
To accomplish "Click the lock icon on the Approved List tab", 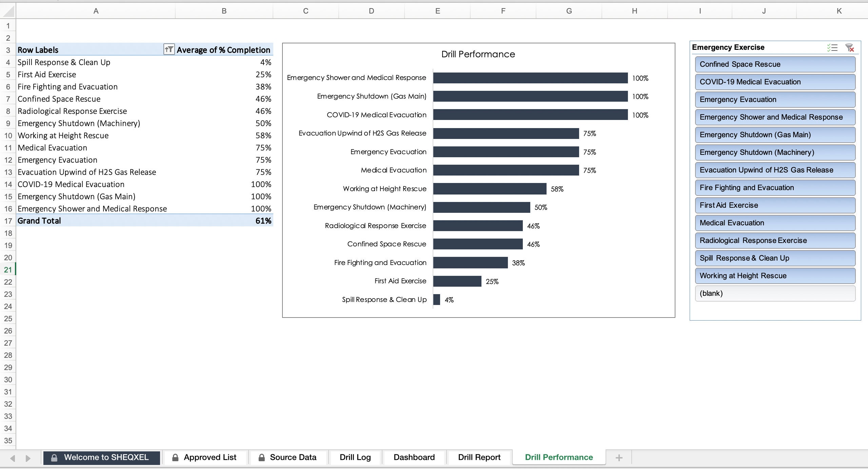I will coord(176,457).
